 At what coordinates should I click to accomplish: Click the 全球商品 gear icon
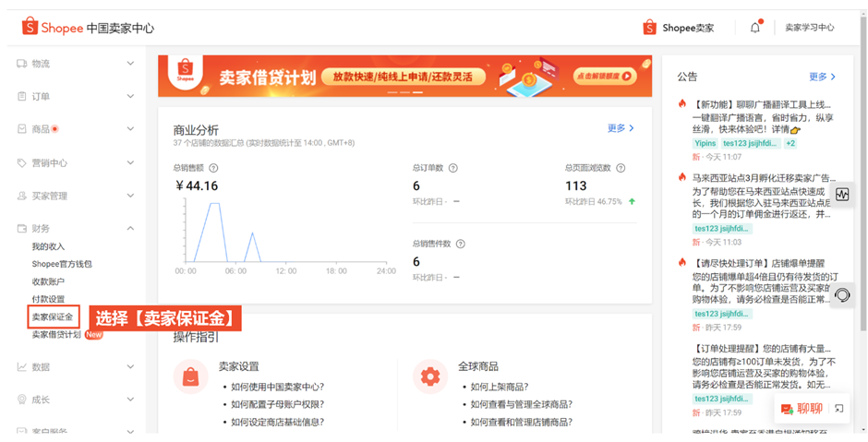[430, 376]
